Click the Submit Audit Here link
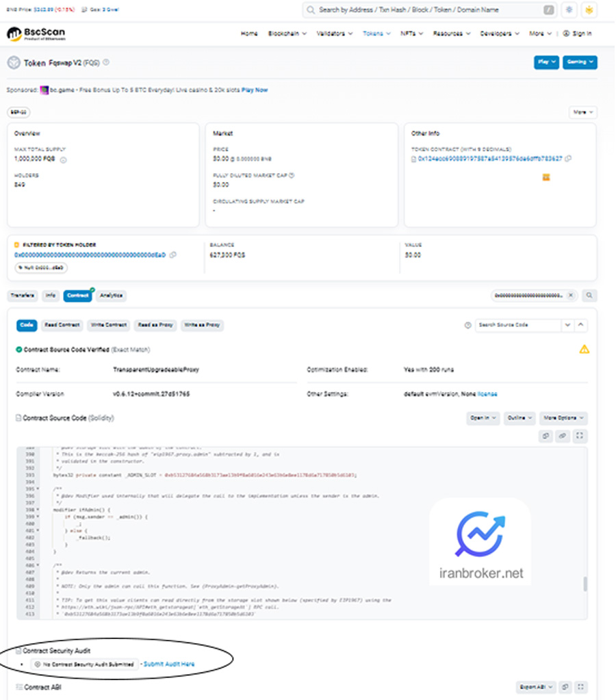 pyautogui.click(x=169, y=664)
